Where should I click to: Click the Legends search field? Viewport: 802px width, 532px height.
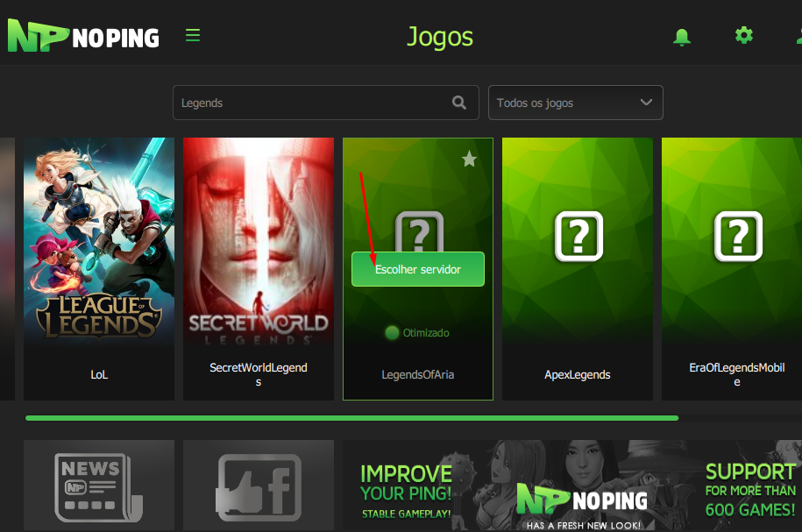(326, 103)
